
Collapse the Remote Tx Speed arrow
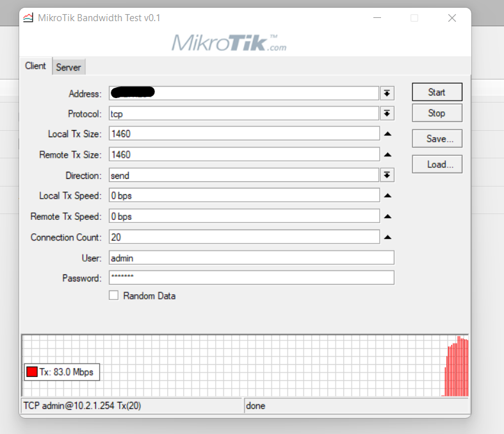point(387,217)
